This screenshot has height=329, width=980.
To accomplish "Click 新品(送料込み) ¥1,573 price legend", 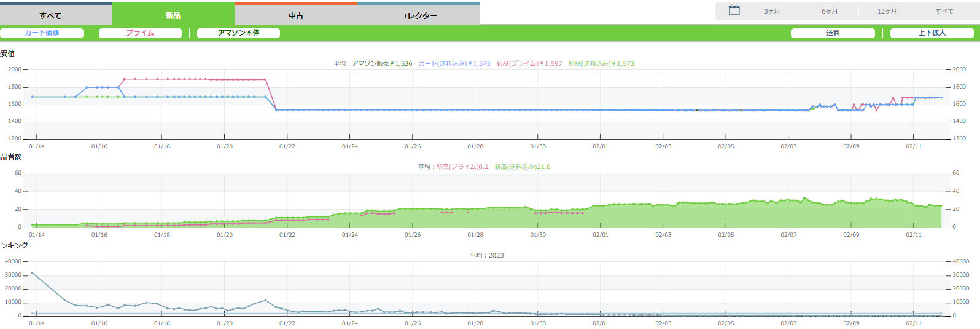I will click(x=601, y=63).
